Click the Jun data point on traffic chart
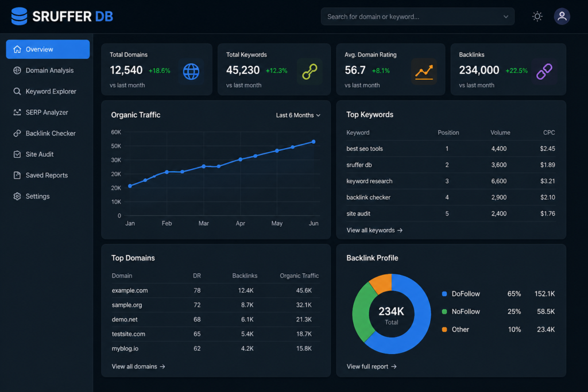588x392 pixels. [x=313, y=142]
